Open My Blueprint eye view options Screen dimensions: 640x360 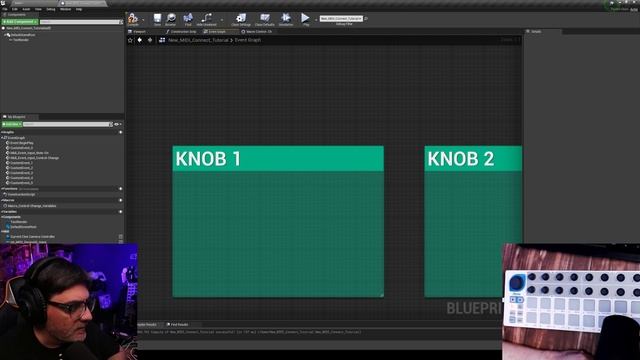118,124
